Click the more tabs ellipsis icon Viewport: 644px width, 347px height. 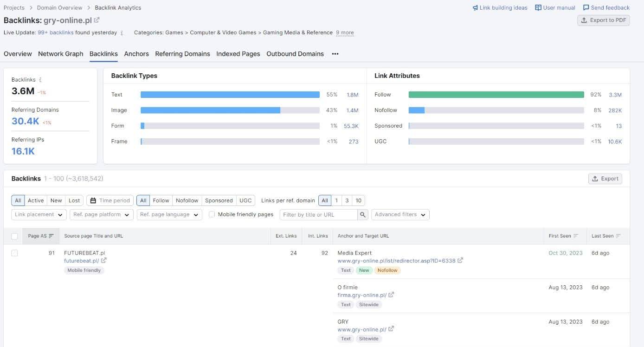point(335,54)
